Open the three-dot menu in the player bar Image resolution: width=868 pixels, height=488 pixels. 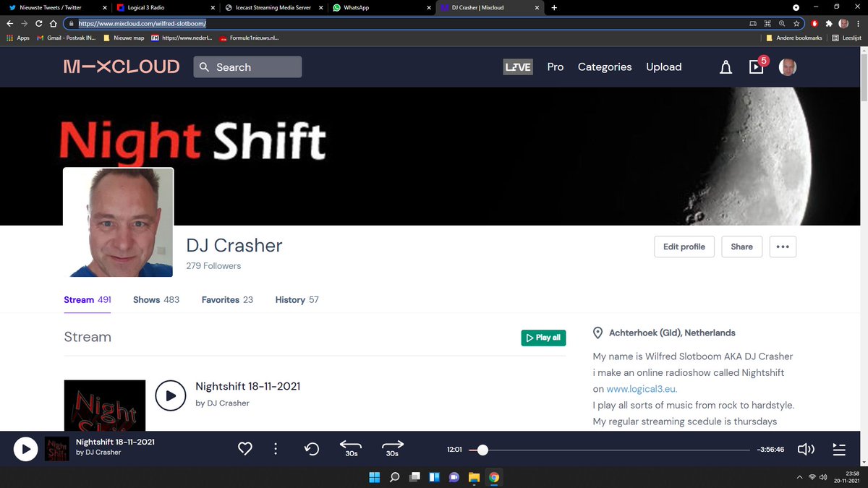276,448
